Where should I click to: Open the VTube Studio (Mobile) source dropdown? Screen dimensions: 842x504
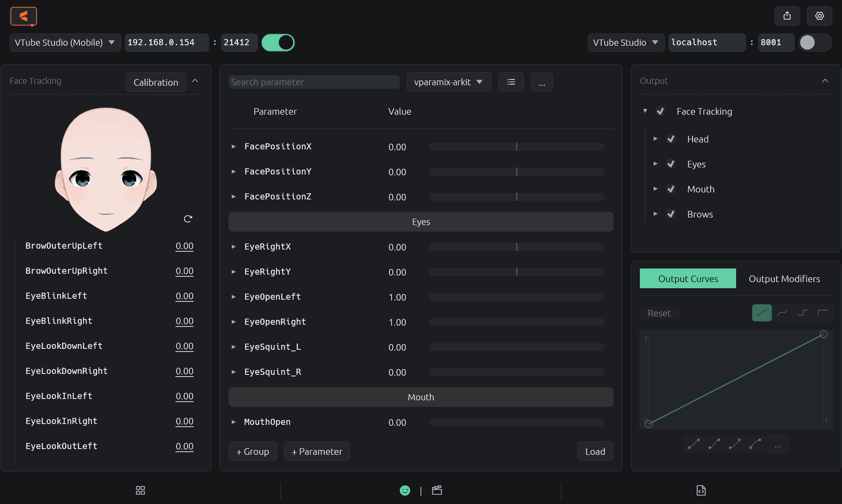[x=65, y=43]
